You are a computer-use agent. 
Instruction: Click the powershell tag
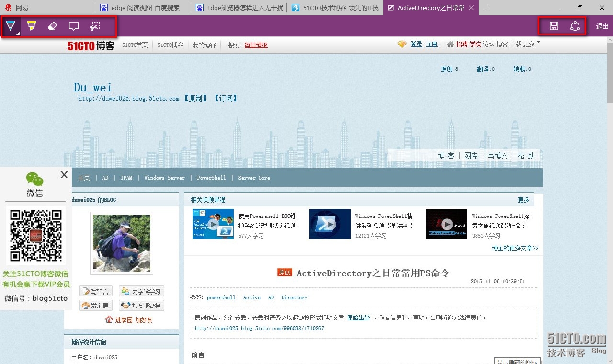(x=221, y=297)
